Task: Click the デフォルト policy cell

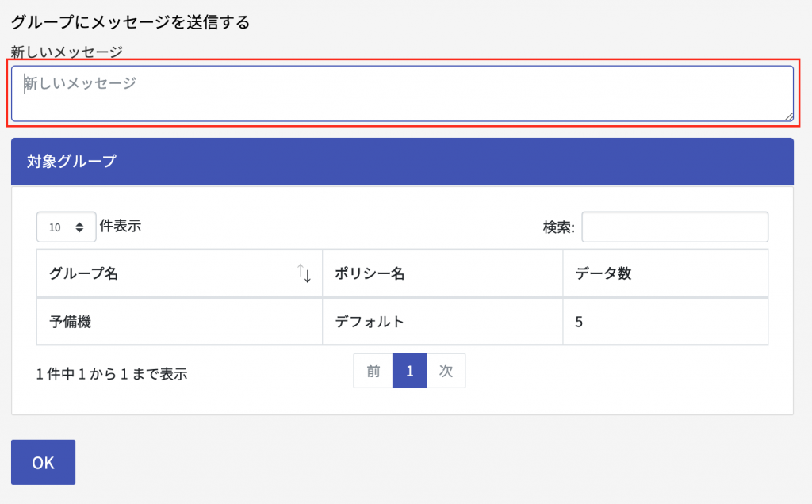Action: point(370,321)
